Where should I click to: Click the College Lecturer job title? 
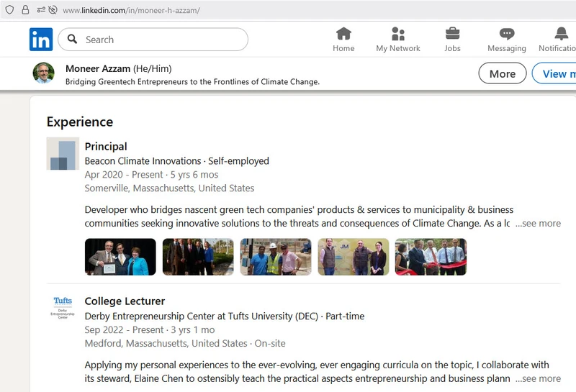[125, 301]
